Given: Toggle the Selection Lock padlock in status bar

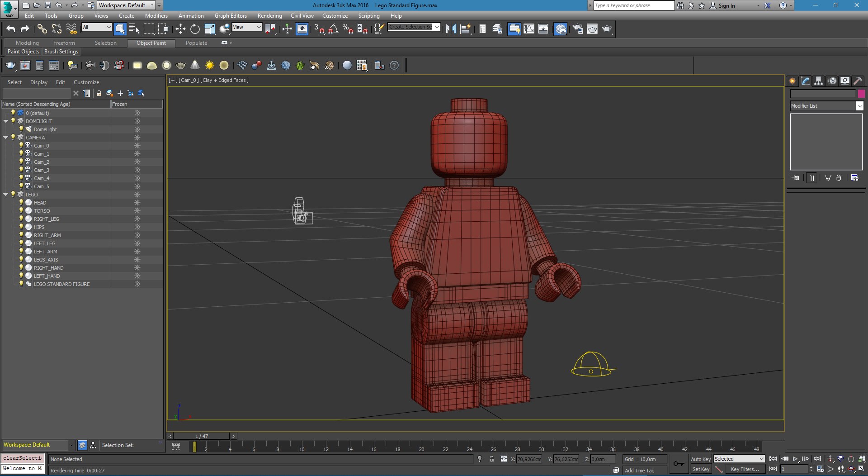Looking at the screenshot, I should [x=491, y=459].
